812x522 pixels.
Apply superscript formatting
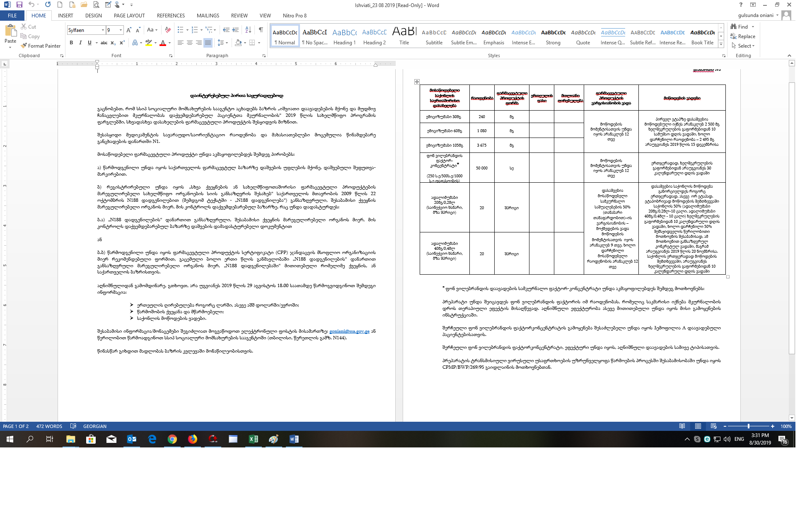click(122, 43)
